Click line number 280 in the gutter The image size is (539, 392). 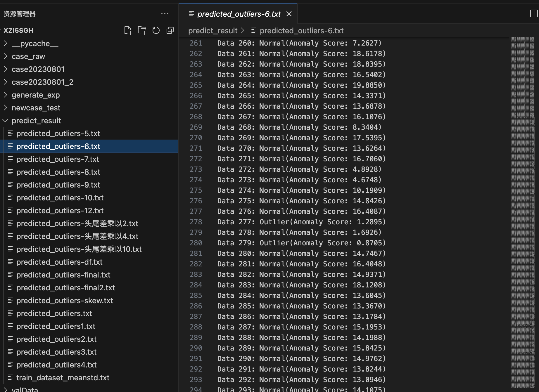(x=196, y=243)
